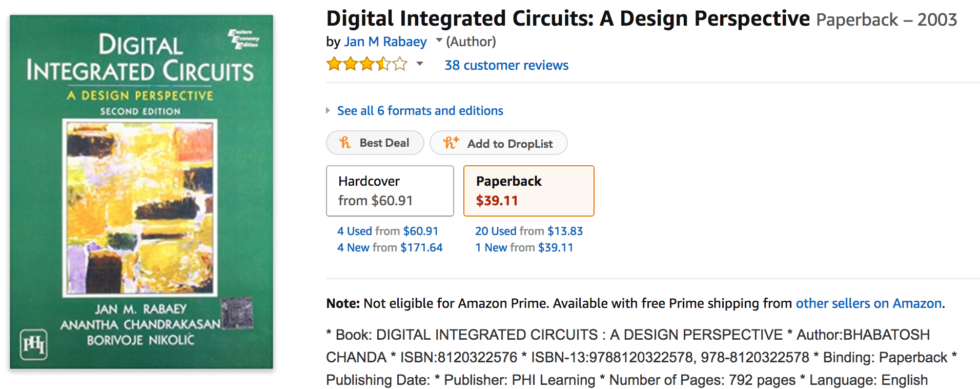Expand the author dropdown arrow next to Jan M Rabaey
Image resolution: width=980 pixels, height=389 pixels.
pos(439,40)
